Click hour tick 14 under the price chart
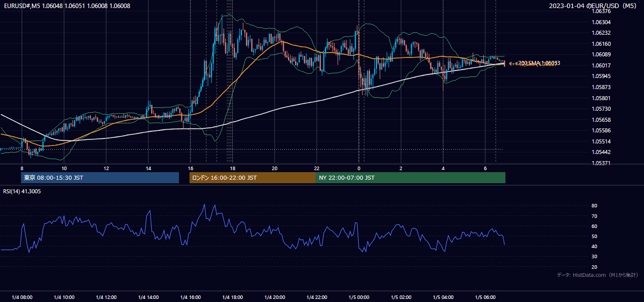The image size is (644, 302). tap(148, 168)
